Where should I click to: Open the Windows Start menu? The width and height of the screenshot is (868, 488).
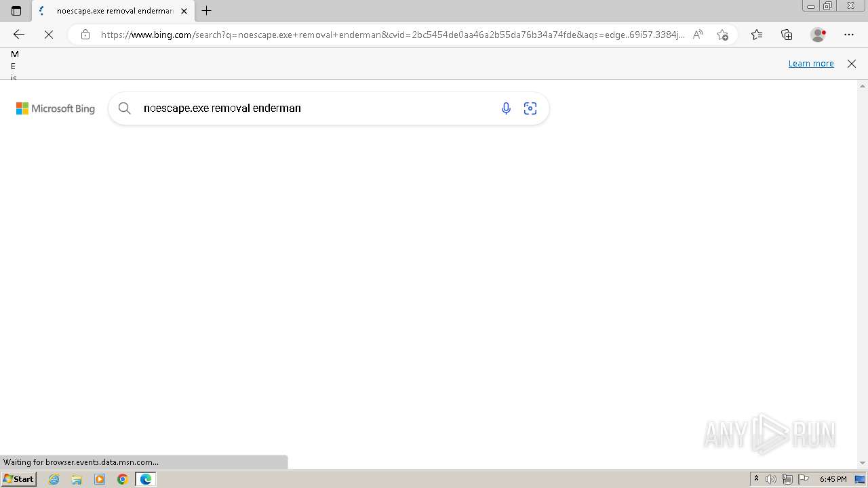[18, 479]
